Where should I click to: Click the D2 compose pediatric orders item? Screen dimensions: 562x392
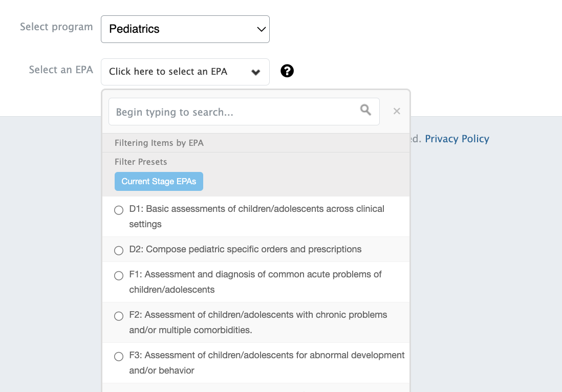(x=245, y=249)
